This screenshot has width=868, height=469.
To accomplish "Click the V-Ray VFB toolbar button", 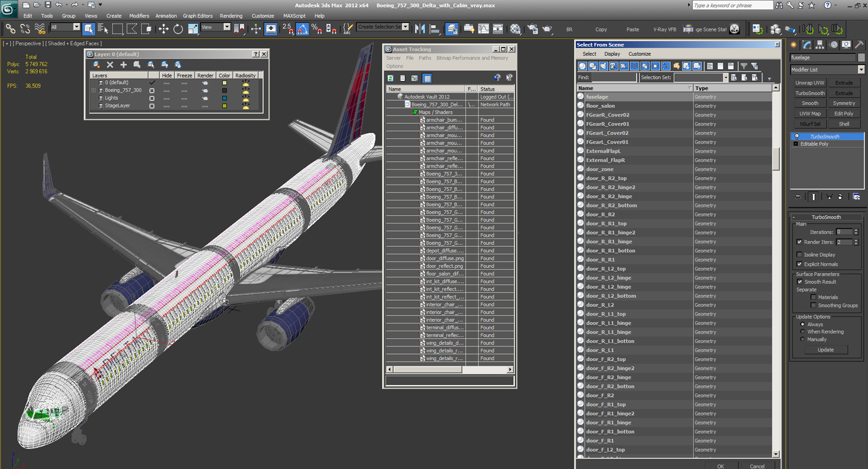I will [x=664, y=29].
